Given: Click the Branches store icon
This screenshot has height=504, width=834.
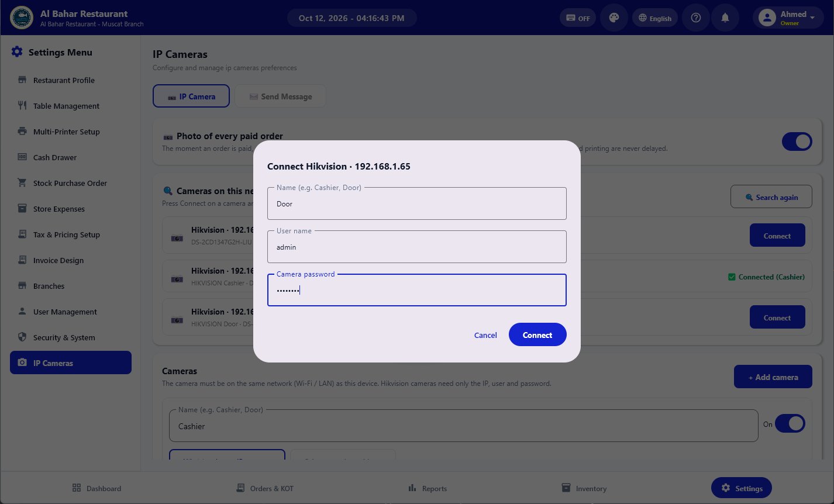Looking at the screenshot, I should click(22, 286).
